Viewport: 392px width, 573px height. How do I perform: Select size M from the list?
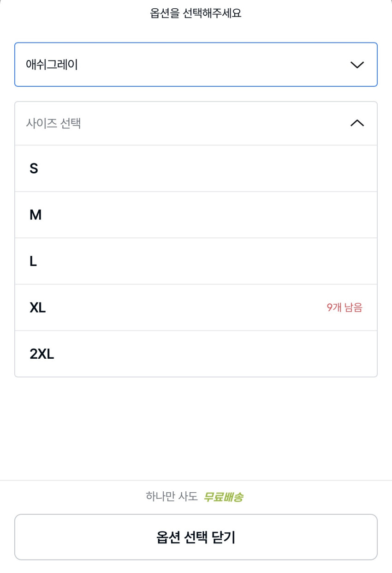coord(36,215)
